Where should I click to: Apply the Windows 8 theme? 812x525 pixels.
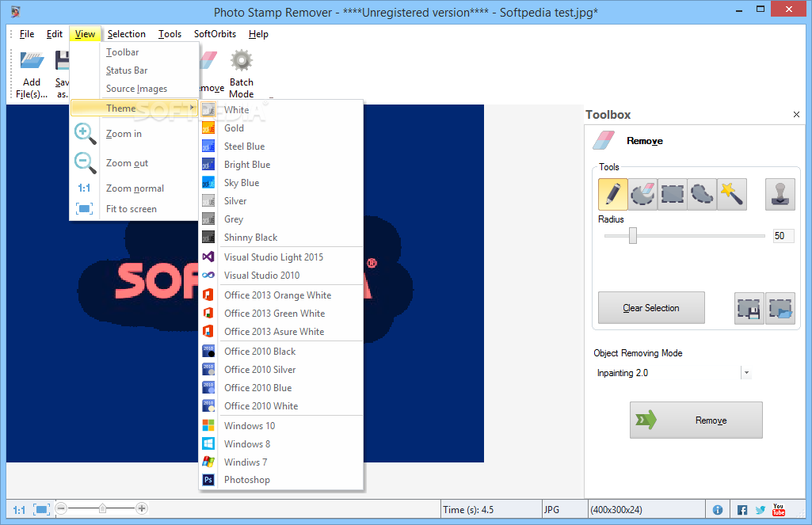coord(281,443)
